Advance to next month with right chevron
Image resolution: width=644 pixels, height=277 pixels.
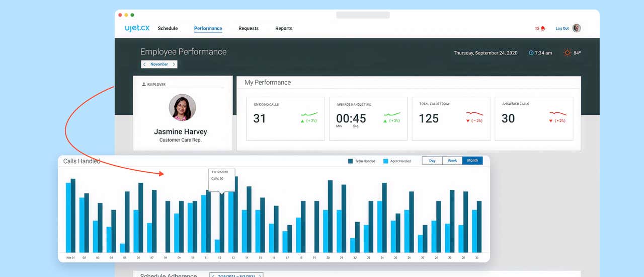(174, 64)
